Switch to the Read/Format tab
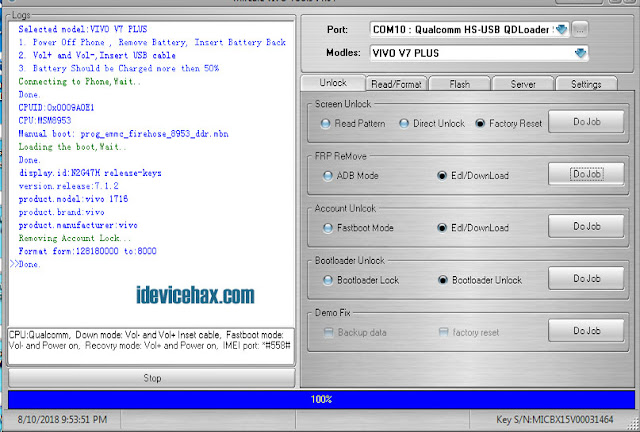 tap(396, 84)
